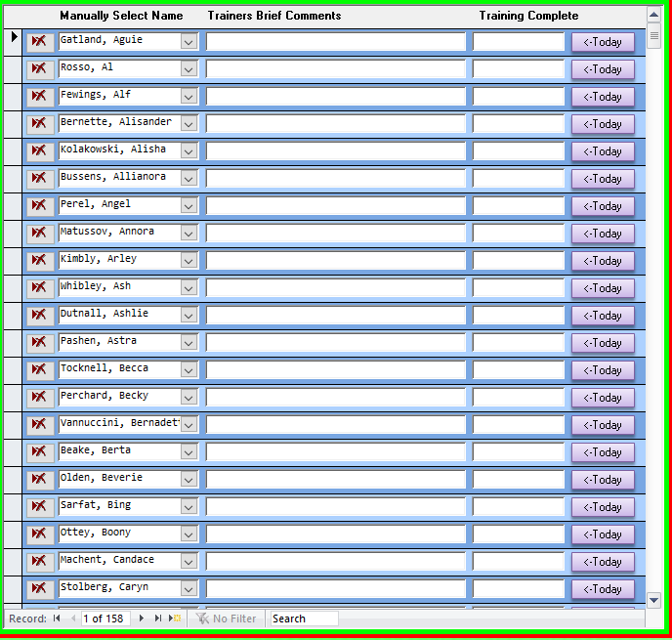672x640 pixels.
Task: Click the name text Olden, Beverie
Action: coord(102,477)
